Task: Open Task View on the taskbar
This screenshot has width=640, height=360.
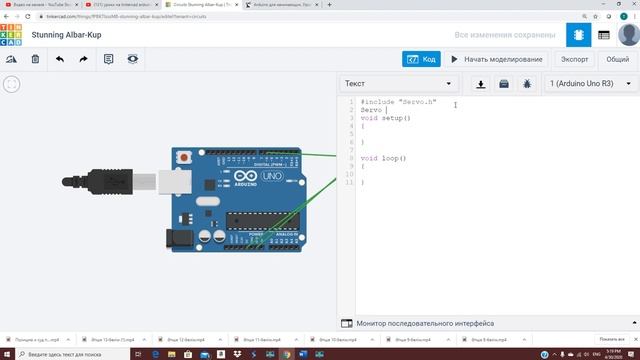Action: click(138, 354)
